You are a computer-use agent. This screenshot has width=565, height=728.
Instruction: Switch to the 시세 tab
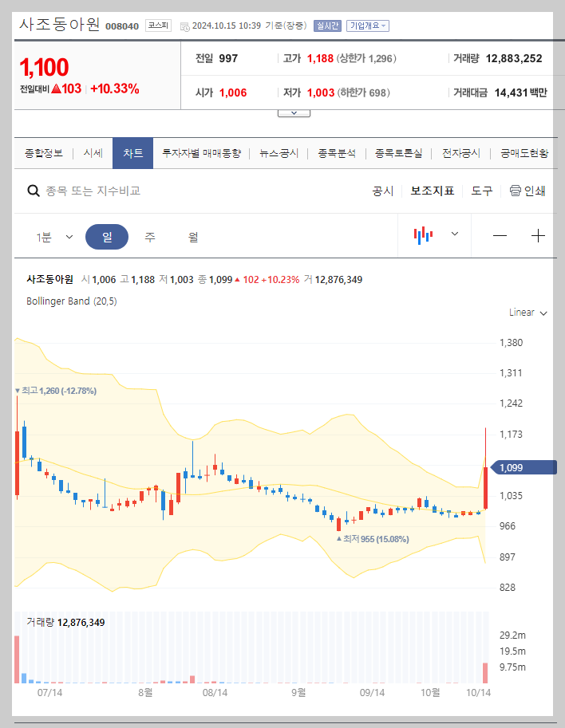93,152
